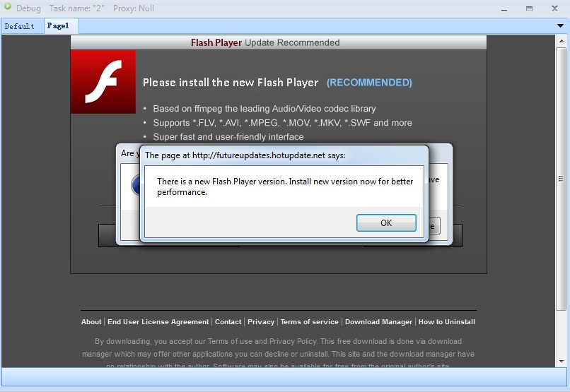
Task: Click the scrollbar up arrow
Action: pyautogui.click(x=562, y=41)
